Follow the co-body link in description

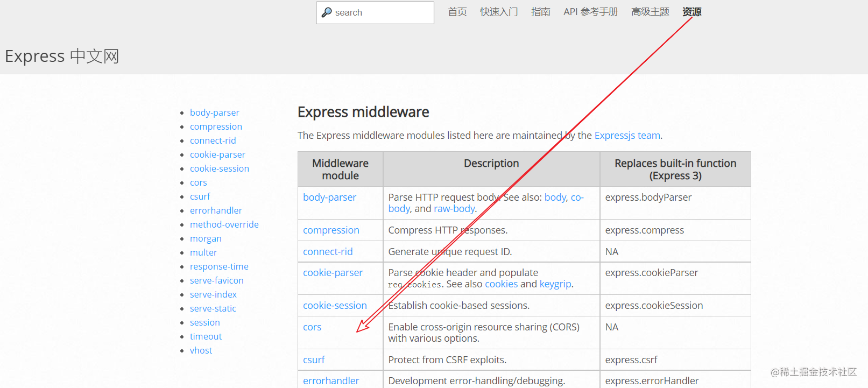tap(577, 197)
